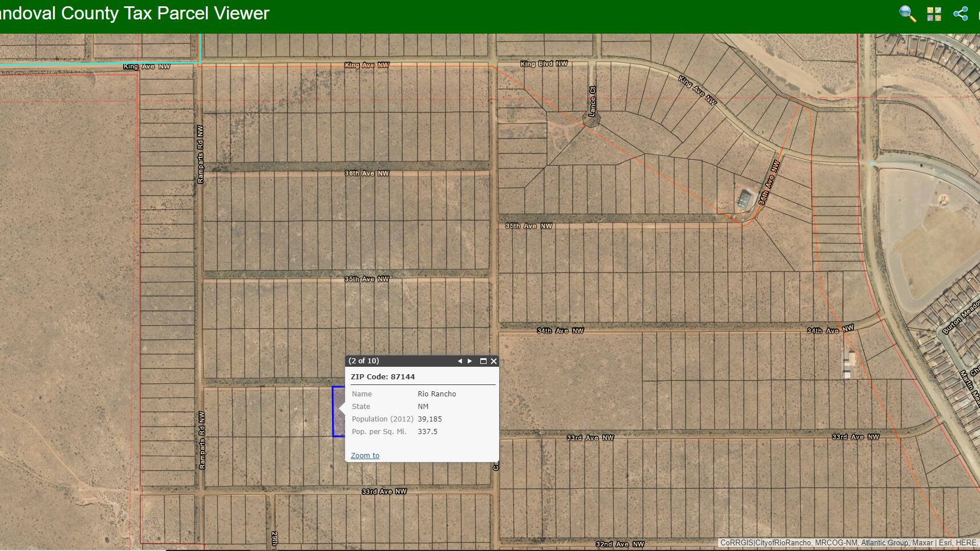Click the Esri attribution text
The width and height of the screenshot is (980, 551).
[x=945, y=543]
